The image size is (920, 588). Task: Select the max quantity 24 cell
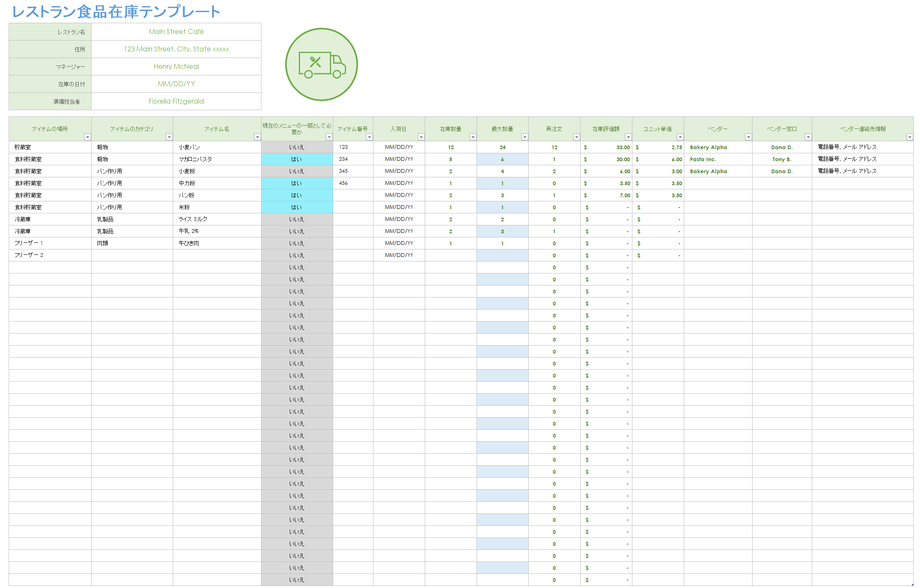(503, 147)
